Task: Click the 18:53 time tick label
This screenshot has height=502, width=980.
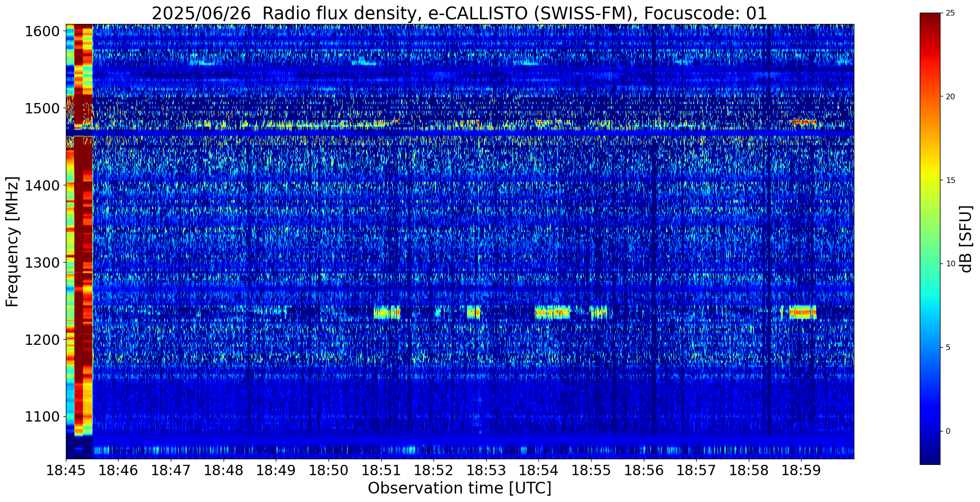Action: click(x=486, y=470)
